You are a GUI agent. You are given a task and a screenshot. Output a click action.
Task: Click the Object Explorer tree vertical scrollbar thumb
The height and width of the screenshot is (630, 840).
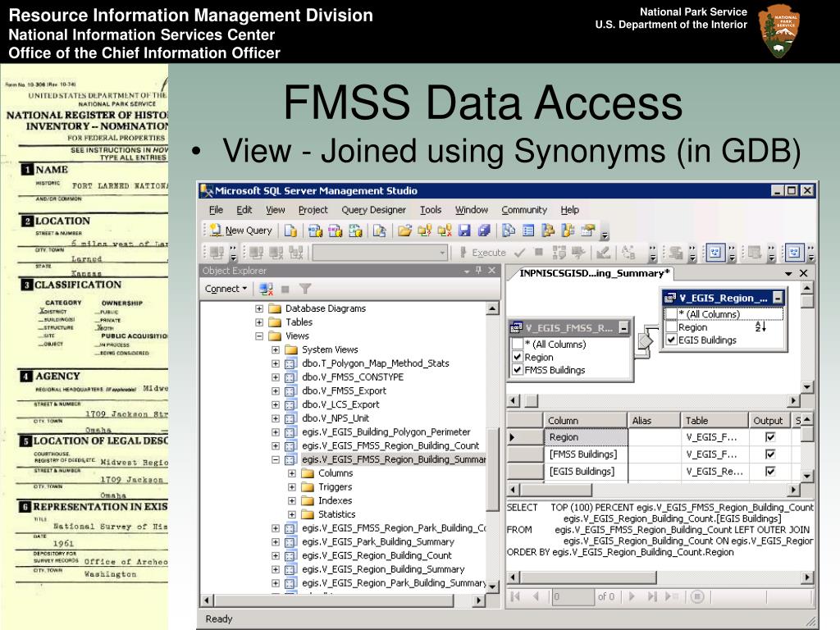pyautogui.click(x=493, y=468)
